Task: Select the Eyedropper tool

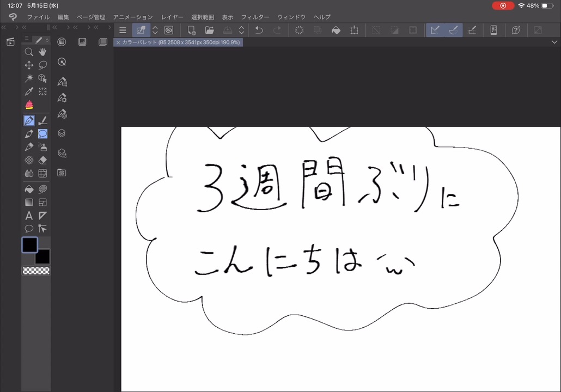Action: (x=29, y=91)
